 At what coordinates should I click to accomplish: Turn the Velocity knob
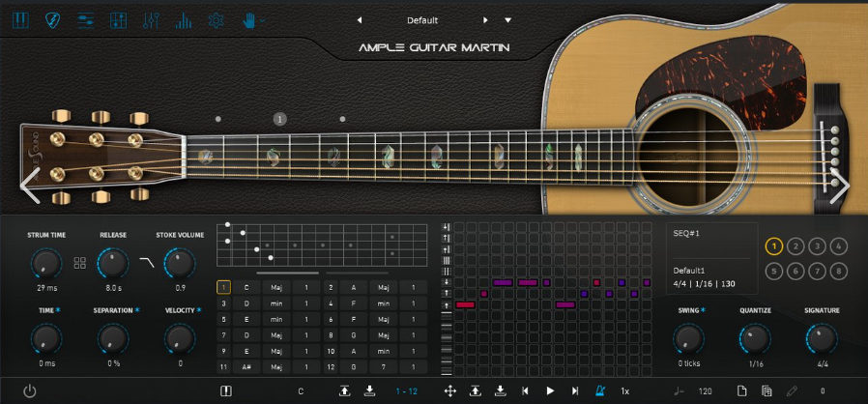tap(180, 339)
